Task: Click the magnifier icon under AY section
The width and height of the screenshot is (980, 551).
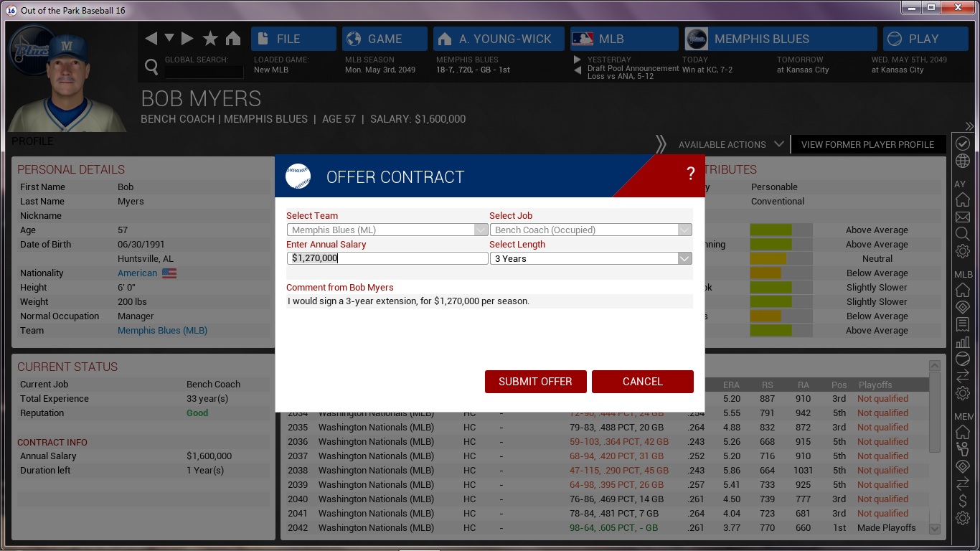Action: pos(963,234)
